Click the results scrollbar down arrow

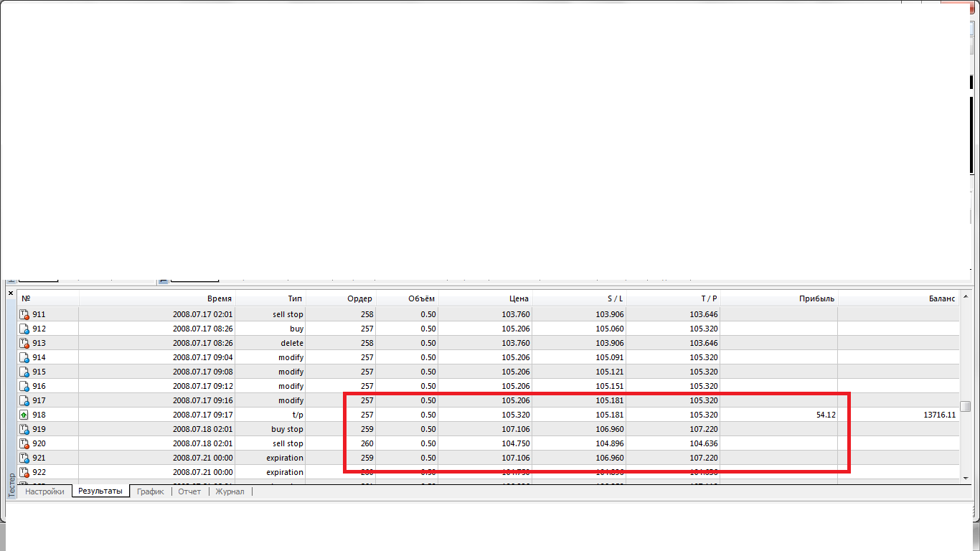(x=966, y=477)
